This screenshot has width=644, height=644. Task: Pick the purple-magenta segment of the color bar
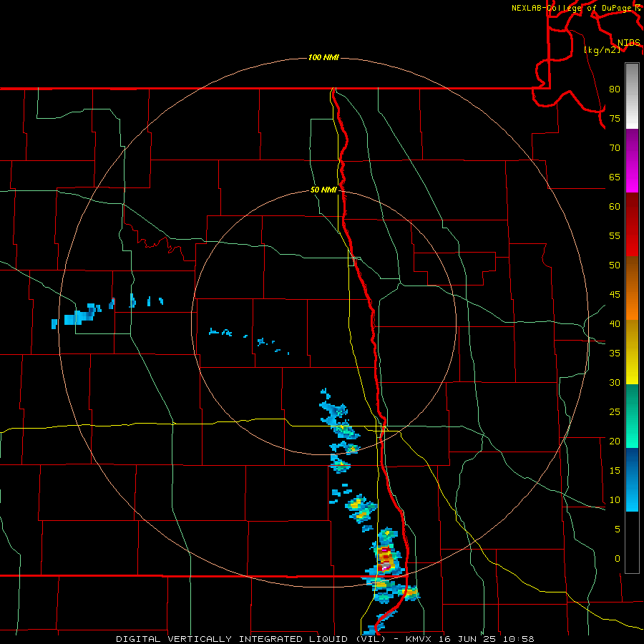tap(632, 160)
